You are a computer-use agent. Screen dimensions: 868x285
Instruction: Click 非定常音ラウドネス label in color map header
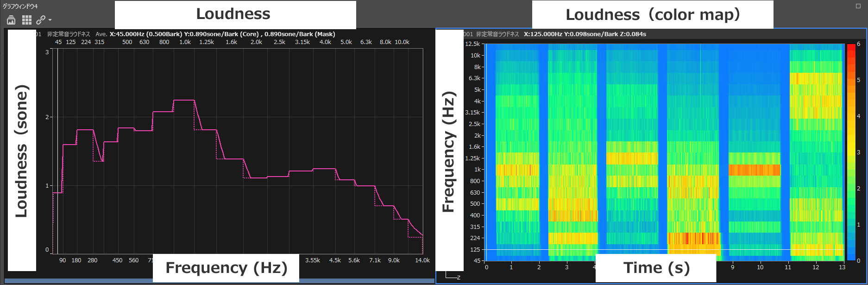point(497,34)
